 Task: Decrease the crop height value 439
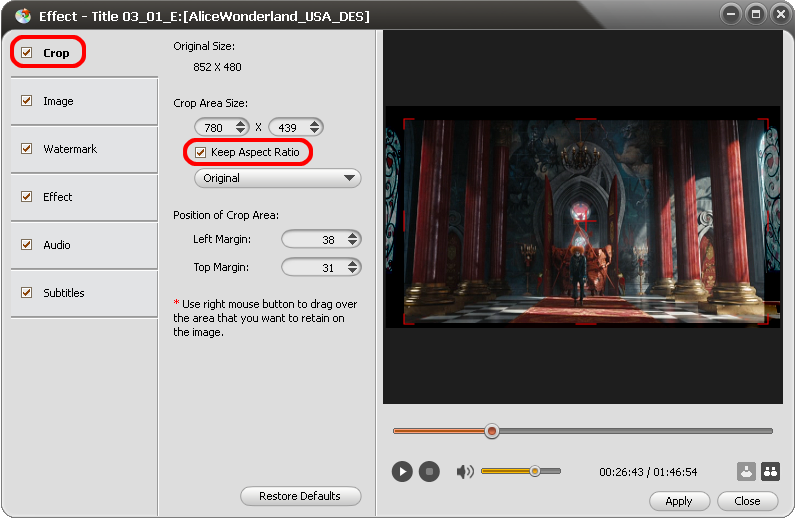[x=315, y=131]
